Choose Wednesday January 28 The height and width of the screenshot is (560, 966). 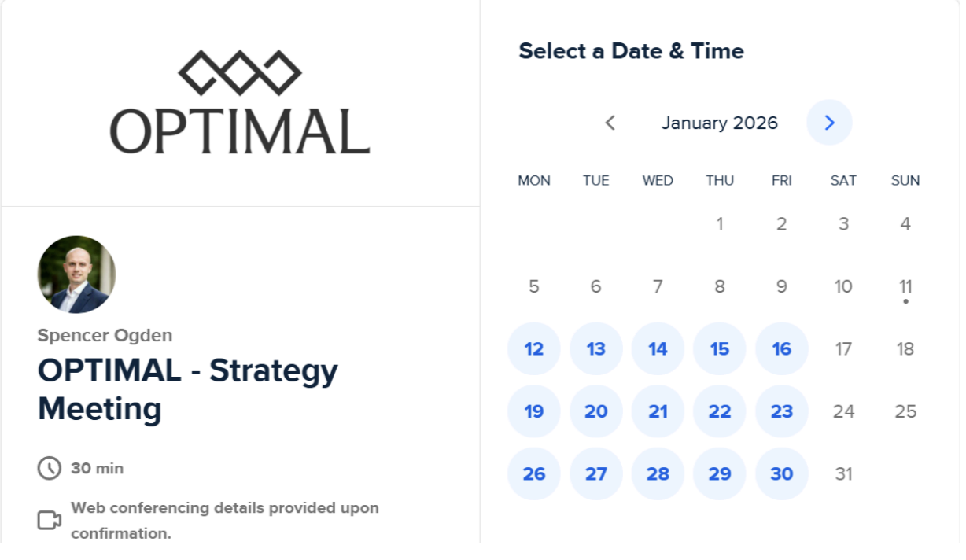(658, 473)
